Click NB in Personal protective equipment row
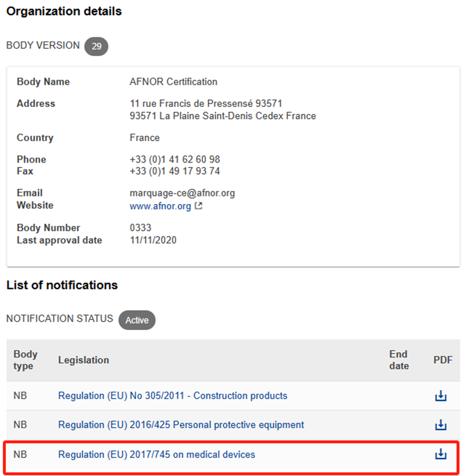 20,425
